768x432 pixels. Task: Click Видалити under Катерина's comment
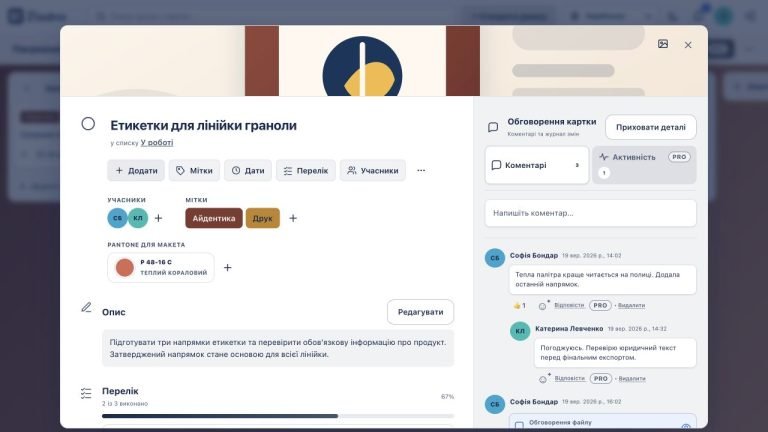632,379
